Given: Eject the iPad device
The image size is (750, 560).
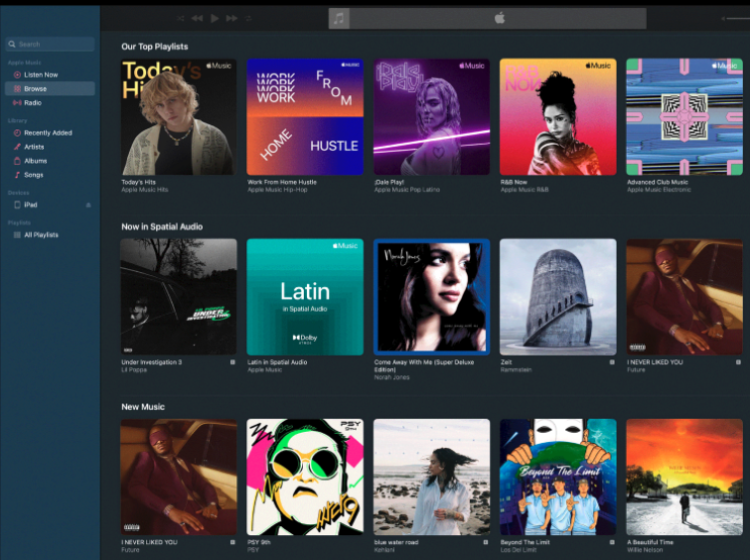Looking at the screenshot, I should [88, 205].
